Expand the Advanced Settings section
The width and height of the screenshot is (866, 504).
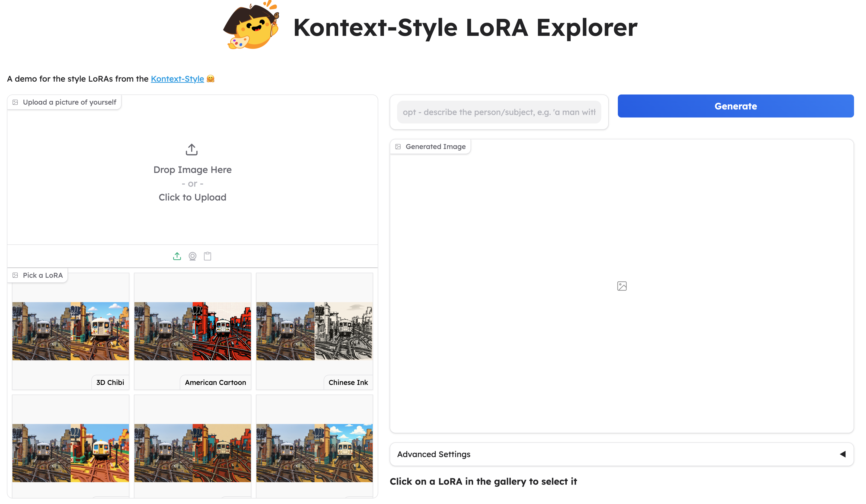point(434,454)
